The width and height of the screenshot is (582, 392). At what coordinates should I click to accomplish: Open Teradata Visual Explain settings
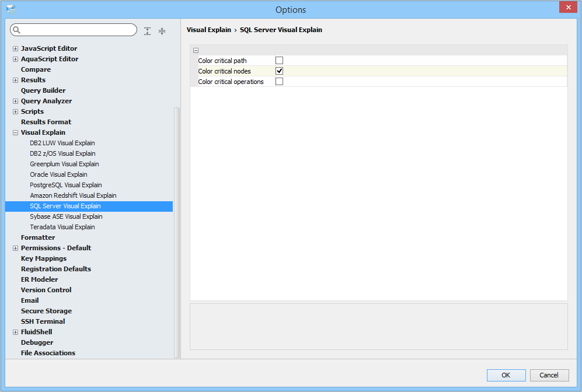[62, 227]
